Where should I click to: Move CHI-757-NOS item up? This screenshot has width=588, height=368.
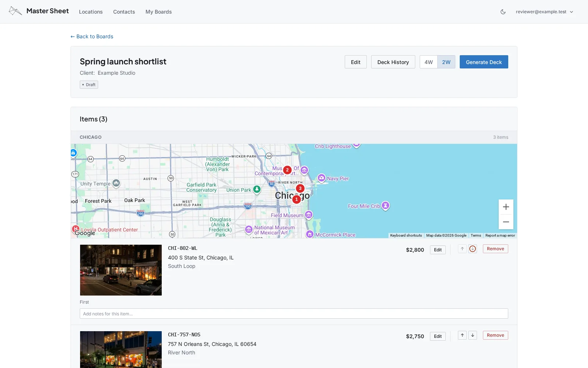[x=462, y=335]
